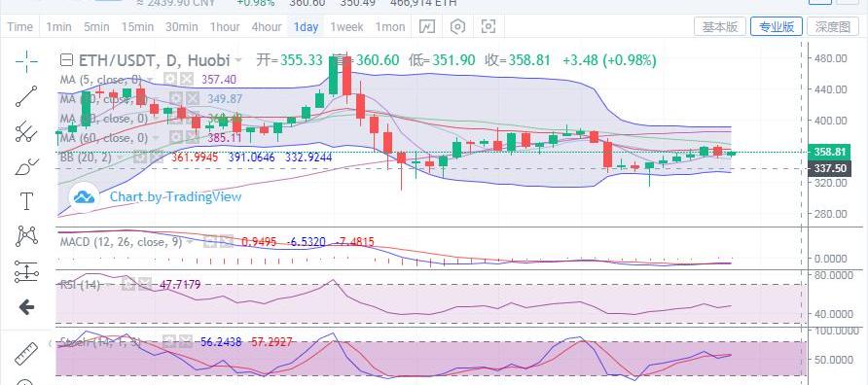Collapse the ETH/USDT legend box
Image resolution: width=868 pixels, height=385 pixels.
tap(66, 59)
